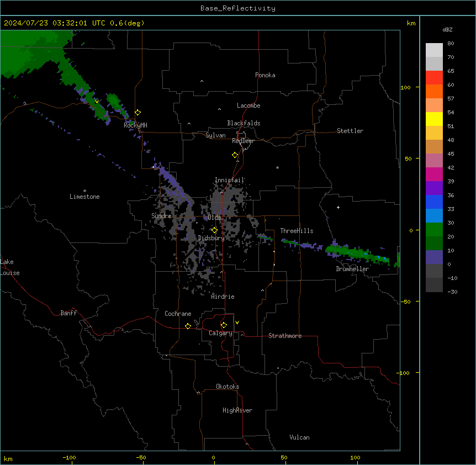Click the Banff label
The height and width of the screenshot is (465, 476).
tap(68, 313)
